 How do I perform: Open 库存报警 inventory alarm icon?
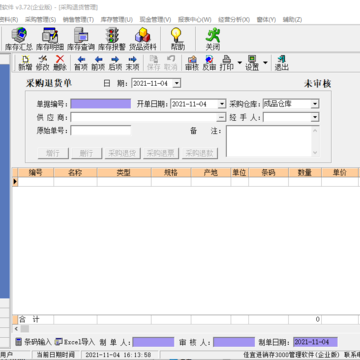click(112, 39)
